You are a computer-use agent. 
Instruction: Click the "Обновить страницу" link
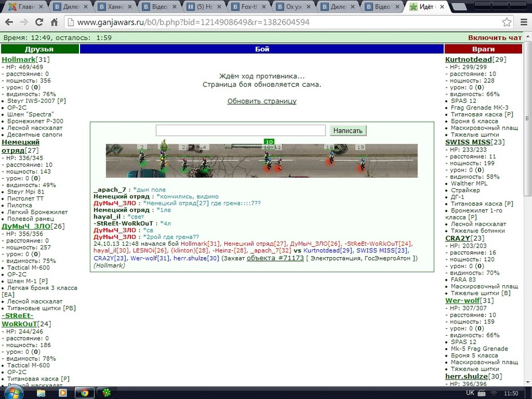[x=262, y=101]
